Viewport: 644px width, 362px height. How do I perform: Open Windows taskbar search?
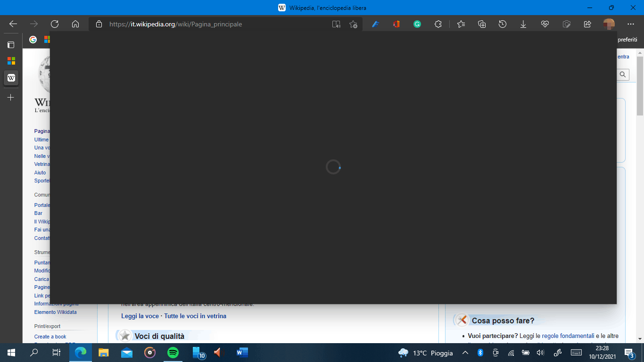tap(34, 353)
